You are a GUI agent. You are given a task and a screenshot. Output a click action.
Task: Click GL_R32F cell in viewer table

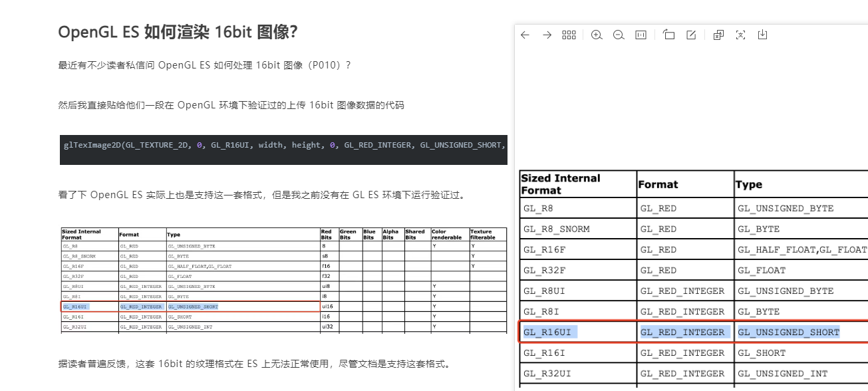click(x=578, y=270)
